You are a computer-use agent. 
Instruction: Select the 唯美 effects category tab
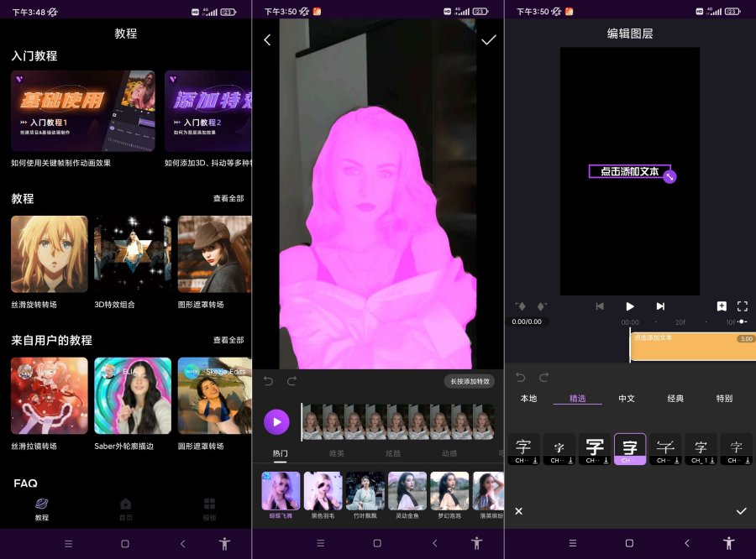(336, 453)
